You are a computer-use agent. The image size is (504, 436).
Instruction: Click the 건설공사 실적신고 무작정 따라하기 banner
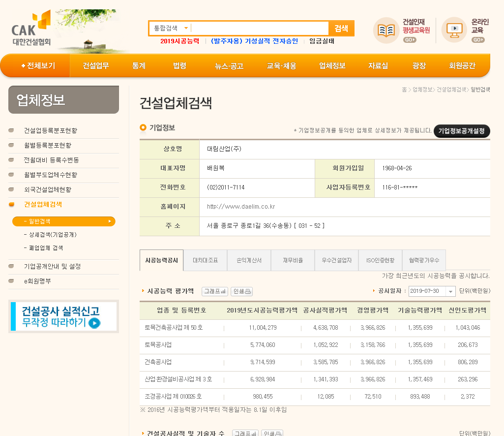coord(63,316)
